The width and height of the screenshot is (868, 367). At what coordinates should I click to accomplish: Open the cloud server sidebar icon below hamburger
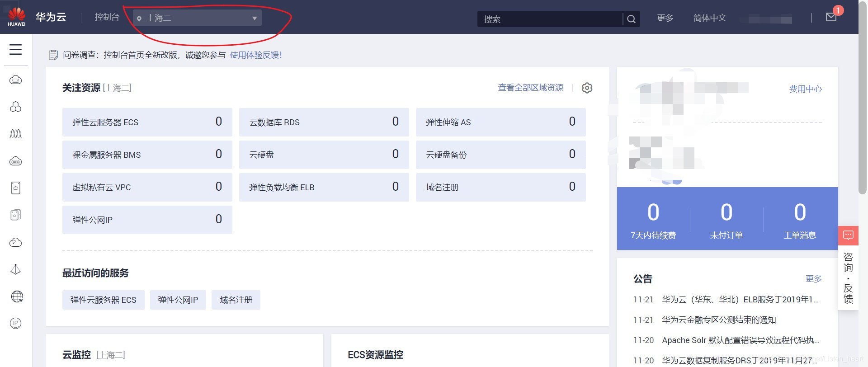pos(16,80)
